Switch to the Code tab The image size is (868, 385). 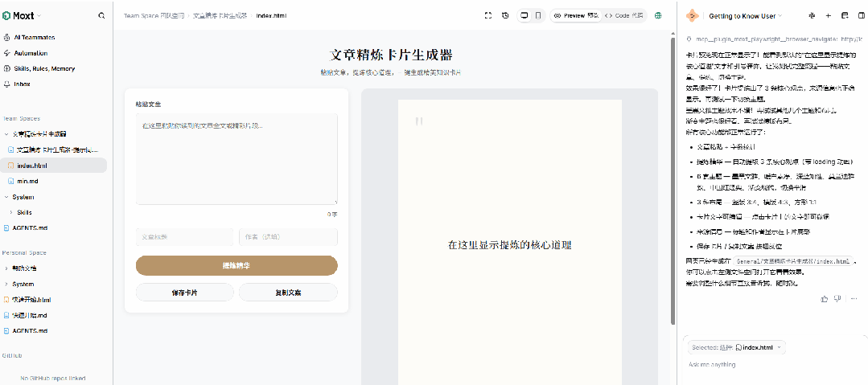click(624, 16)
